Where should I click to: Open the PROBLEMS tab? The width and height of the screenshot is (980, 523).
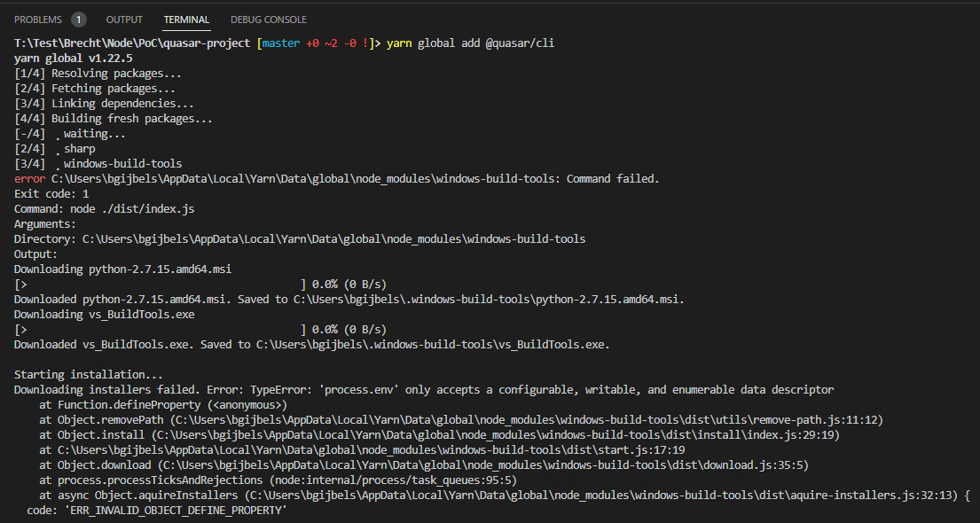point(38,20)
